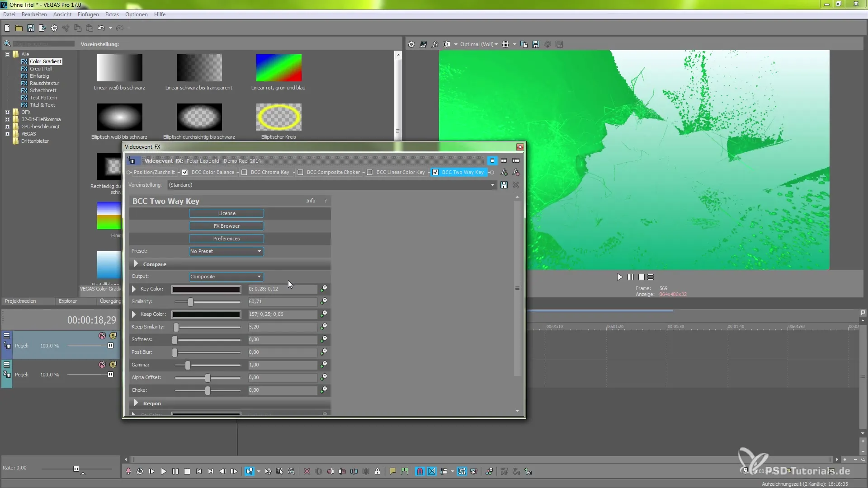Click the Key Color swatch

click(x=206, y=289)
